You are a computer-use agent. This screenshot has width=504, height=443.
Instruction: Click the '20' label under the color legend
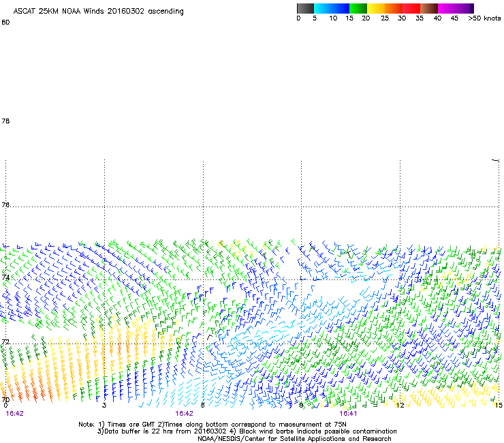click(366, 18)
